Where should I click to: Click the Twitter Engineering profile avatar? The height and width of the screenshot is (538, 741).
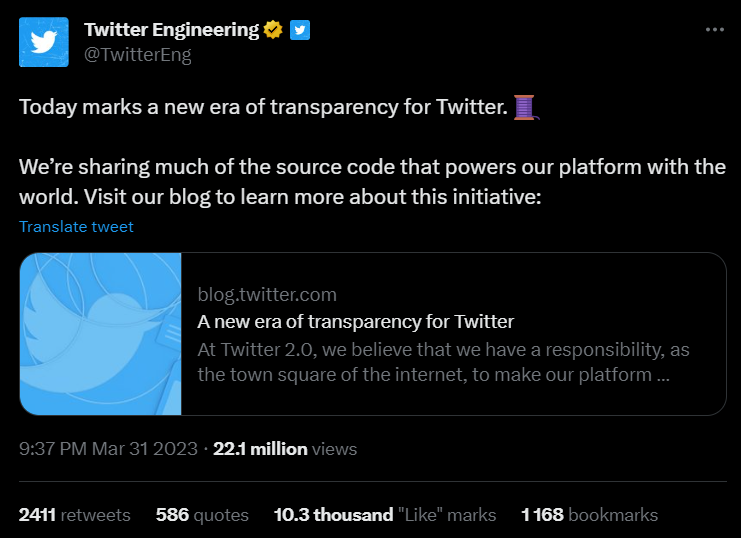pos(44,42)
